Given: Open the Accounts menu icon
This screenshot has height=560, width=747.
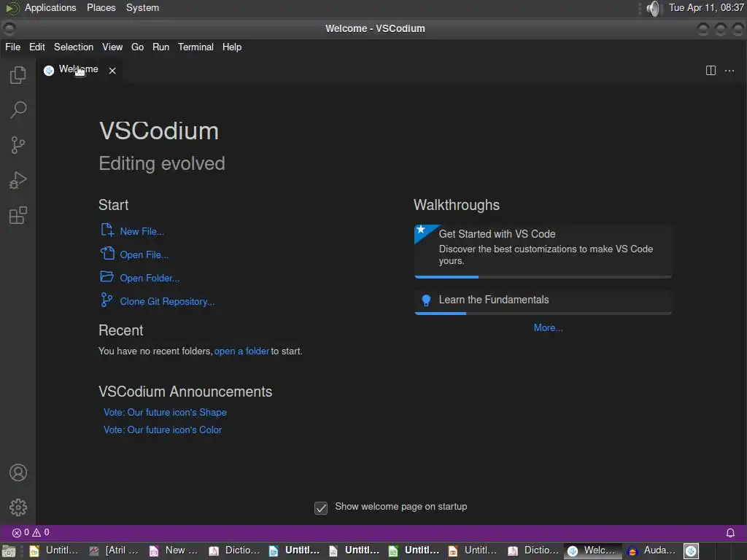Looking at the screenshot, I should [18, 472].
